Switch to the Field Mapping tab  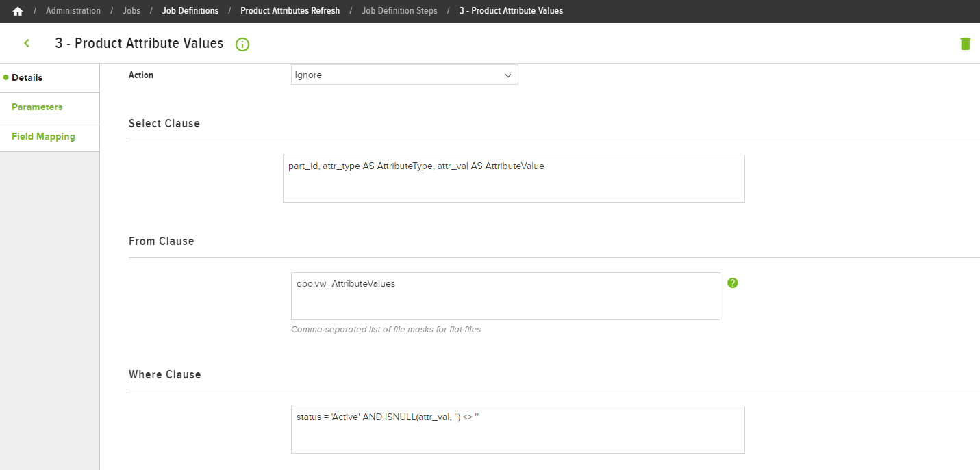[x=49, y=137]
